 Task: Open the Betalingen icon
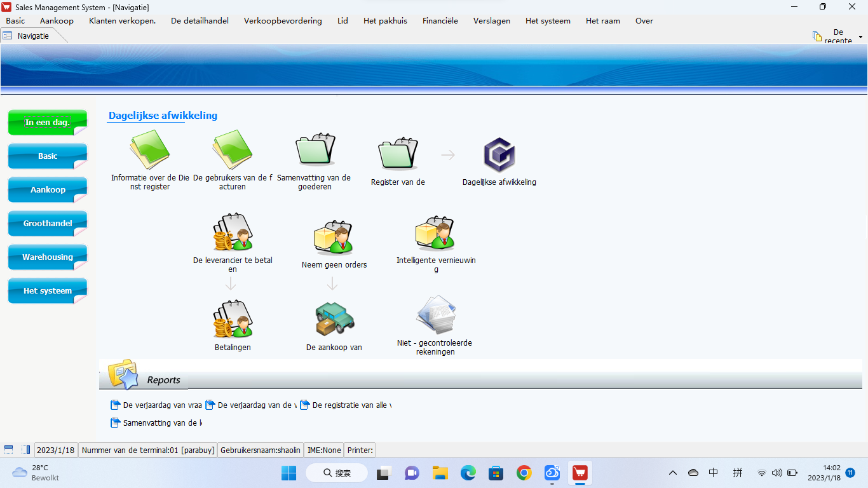(x=233, y=320)
